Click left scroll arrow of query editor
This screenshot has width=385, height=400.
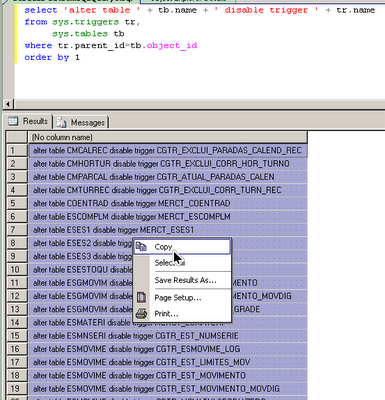click(x=8, y=104)
